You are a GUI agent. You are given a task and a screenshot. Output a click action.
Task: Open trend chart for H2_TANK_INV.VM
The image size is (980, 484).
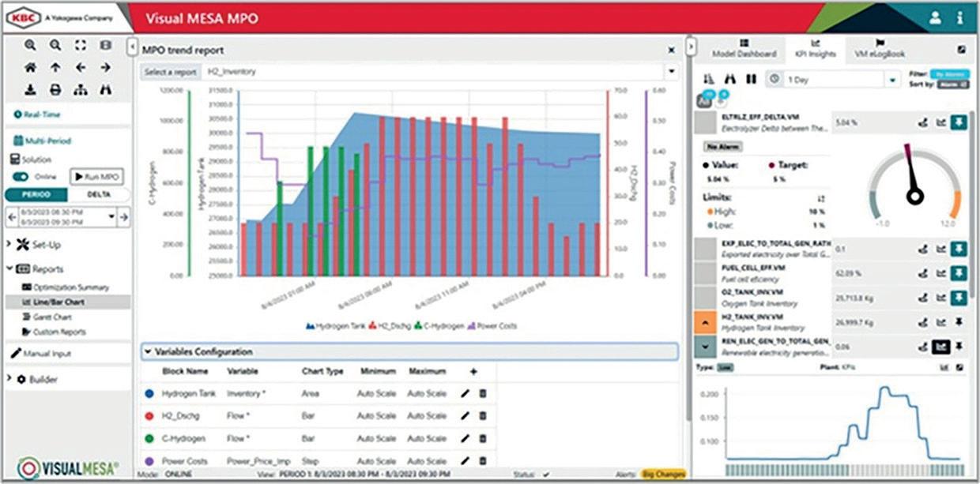tap(940, 321)
